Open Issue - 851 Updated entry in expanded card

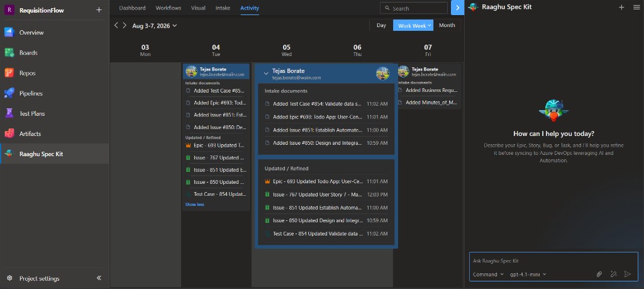tap(326, 208)
